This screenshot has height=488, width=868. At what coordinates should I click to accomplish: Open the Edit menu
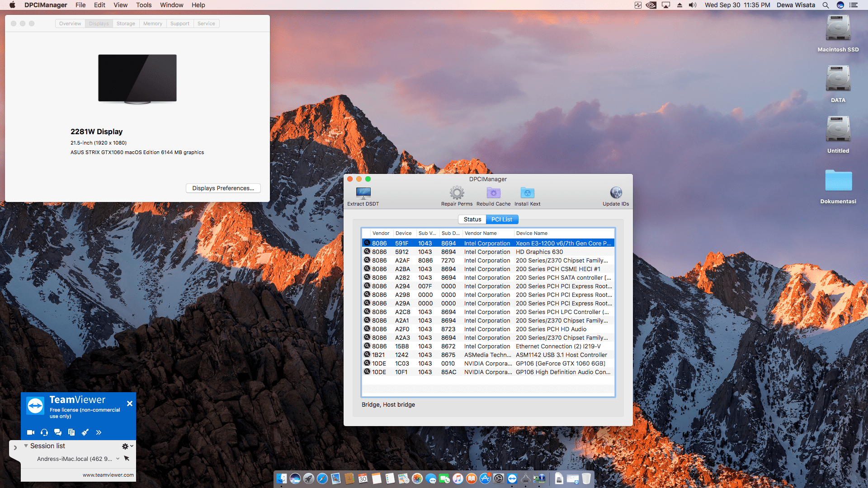(x=99, y=5)
